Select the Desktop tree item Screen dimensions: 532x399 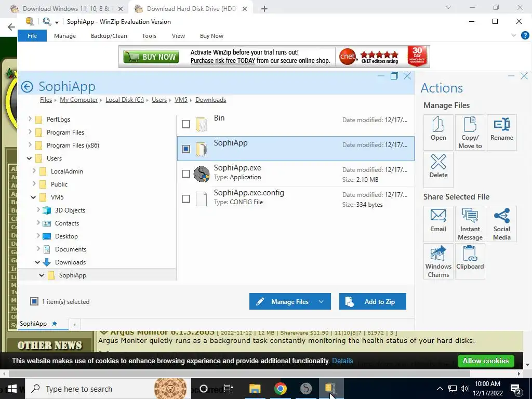coord(66,236)
